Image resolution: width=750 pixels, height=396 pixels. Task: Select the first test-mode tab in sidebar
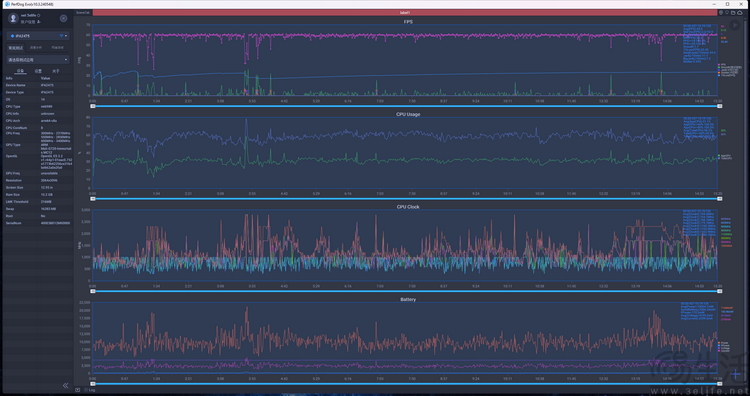point(15,48)
